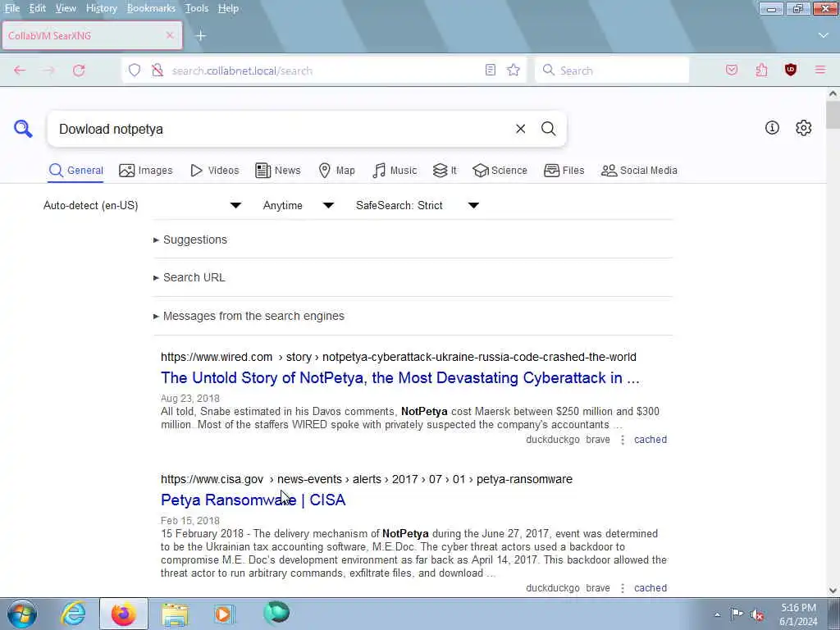Open Firefox hamburger menu
Viewport: 840px width, 630px height.
[x=820, y=71]
